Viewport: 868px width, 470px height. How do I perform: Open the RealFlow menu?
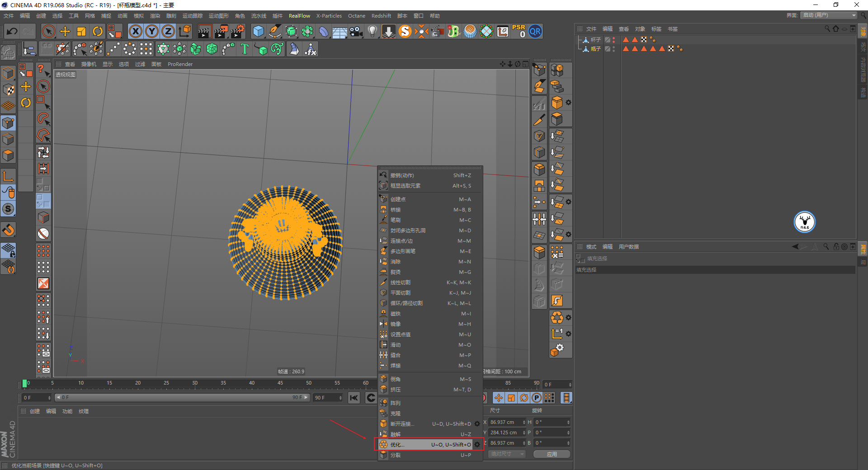[x=299, y=16]
